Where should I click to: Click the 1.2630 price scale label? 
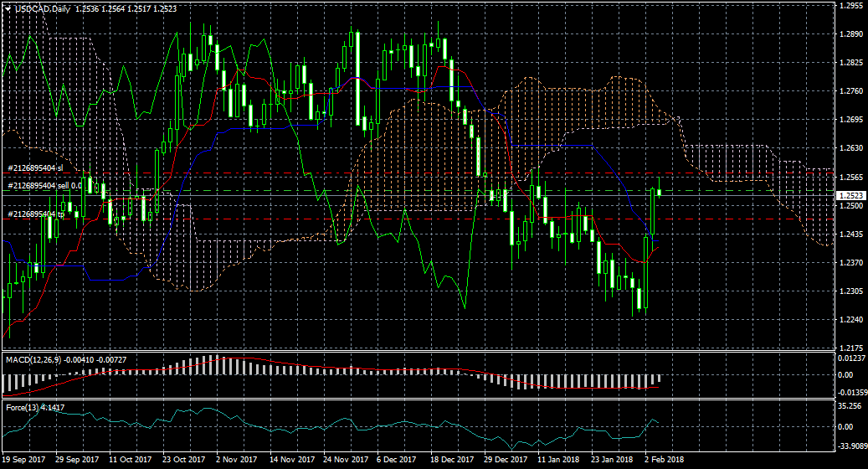point(850,148)
